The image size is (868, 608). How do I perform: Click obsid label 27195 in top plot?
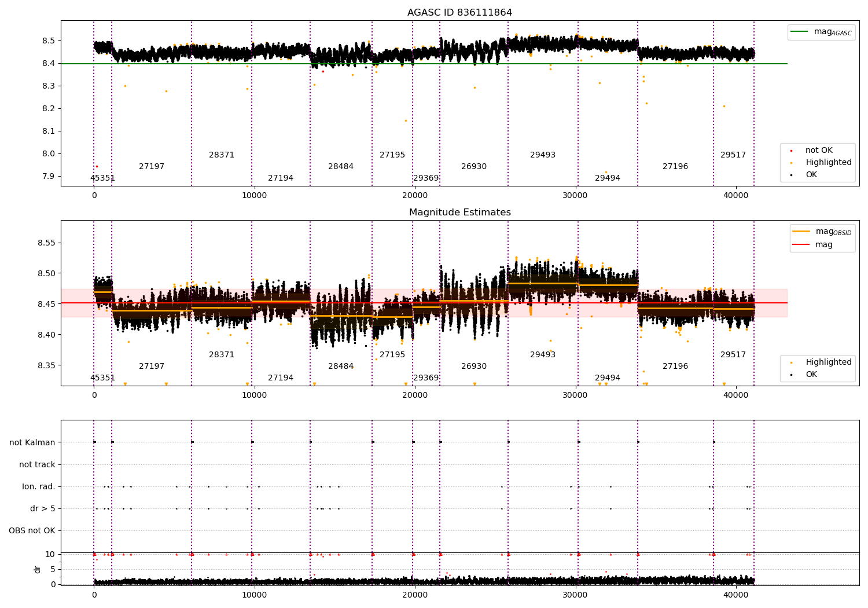(392, 155)
